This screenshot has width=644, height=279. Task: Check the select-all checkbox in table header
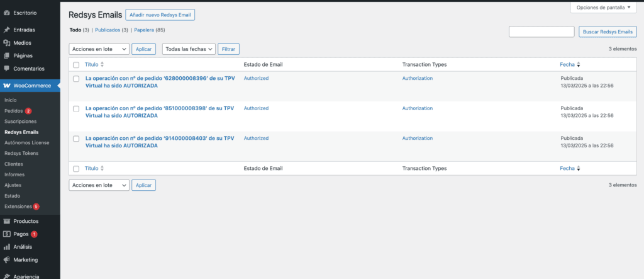pyautogui.click(x=76, y=65)
